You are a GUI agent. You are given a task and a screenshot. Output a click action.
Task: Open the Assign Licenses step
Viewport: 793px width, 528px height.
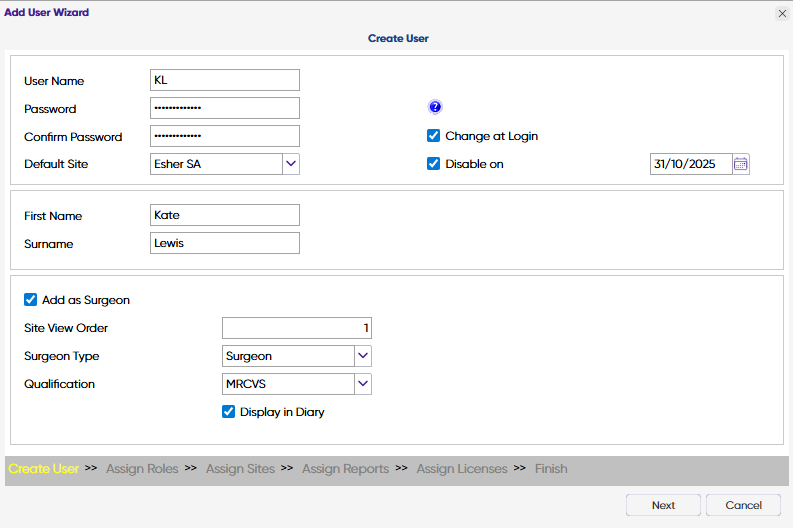pos(462,468)
